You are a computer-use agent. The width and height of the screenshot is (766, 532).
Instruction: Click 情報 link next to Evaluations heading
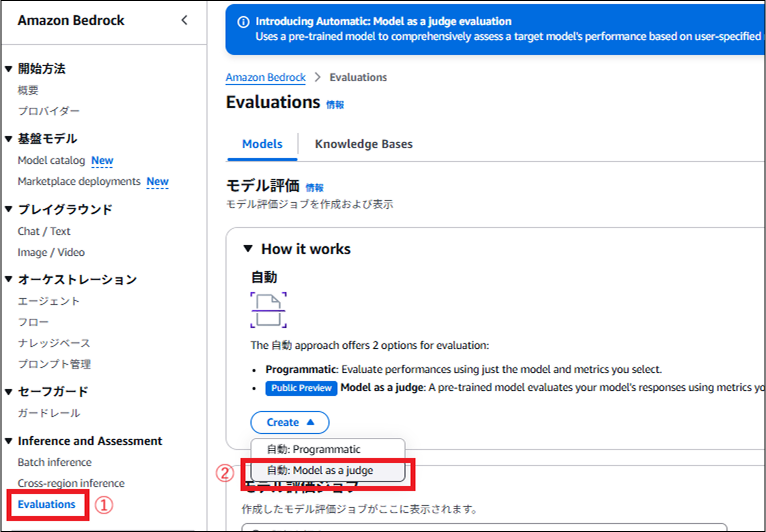pos(335,105)
